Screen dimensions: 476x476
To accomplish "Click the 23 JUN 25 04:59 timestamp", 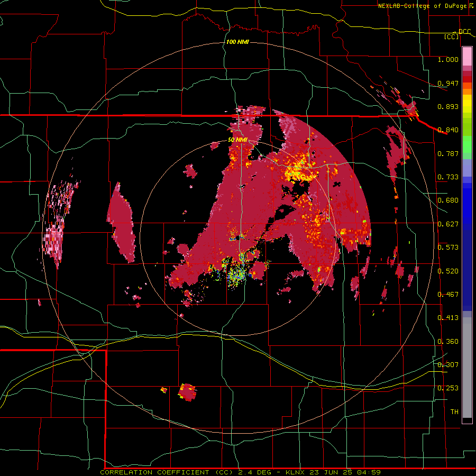I will point(345,472).
